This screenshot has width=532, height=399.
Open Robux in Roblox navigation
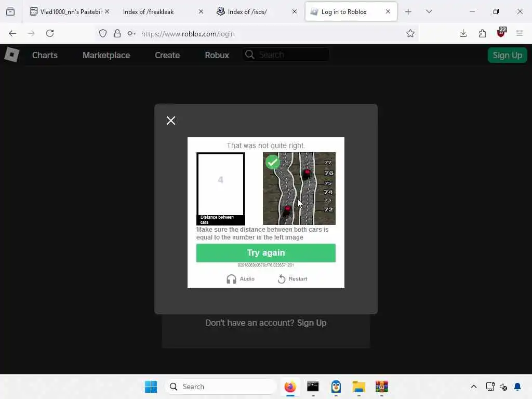(x=217, y=55)
